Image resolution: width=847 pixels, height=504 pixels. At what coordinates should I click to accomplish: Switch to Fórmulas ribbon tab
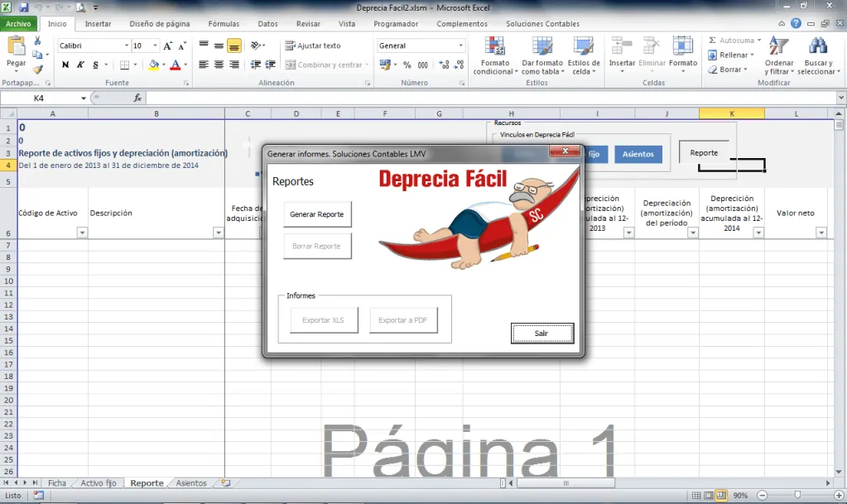(224, 24)
